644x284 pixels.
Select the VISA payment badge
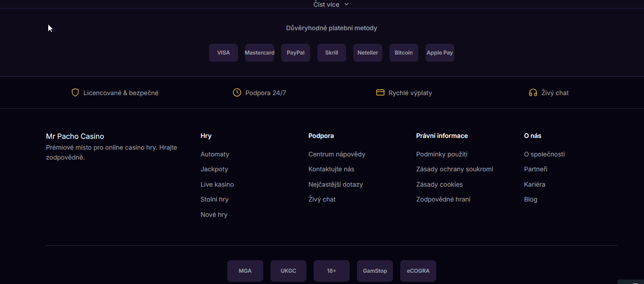pos(224,53)
